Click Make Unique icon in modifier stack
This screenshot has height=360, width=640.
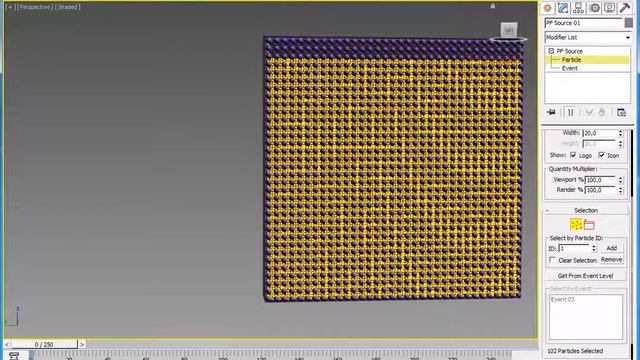click(589, 112)
